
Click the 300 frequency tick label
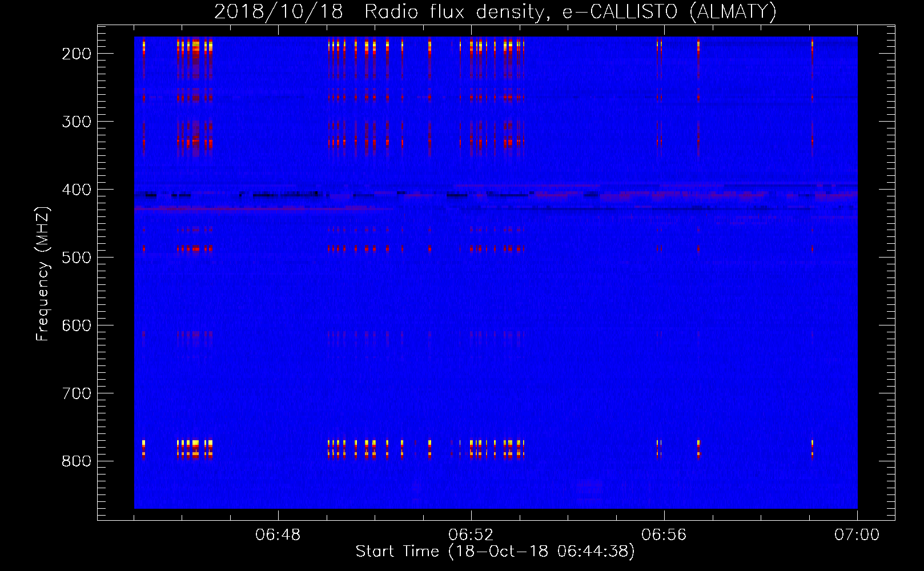77,122
